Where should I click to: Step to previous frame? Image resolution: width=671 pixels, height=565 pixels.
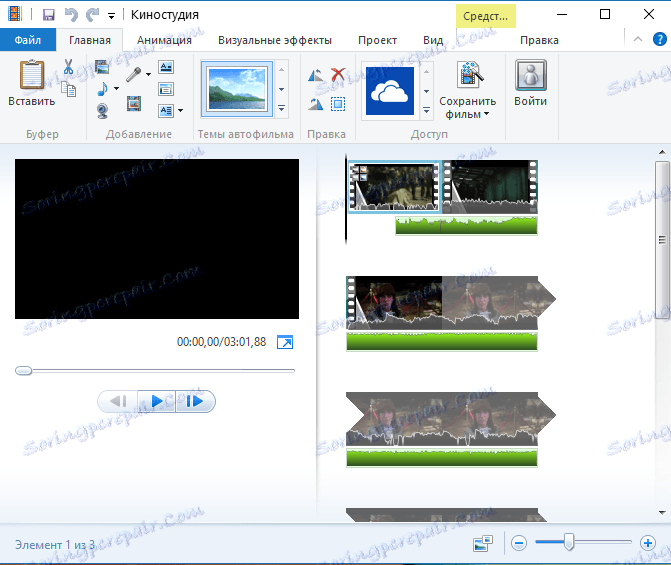(x=118, y=401)
